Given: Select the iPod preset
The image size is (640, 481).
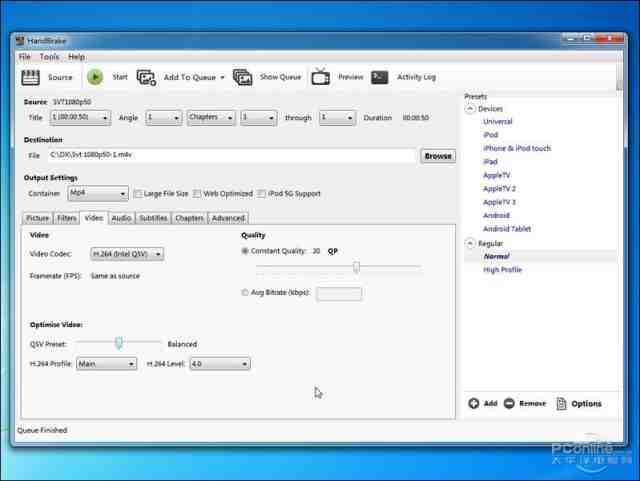Looking at the screenshot, I should click(491, 135).
